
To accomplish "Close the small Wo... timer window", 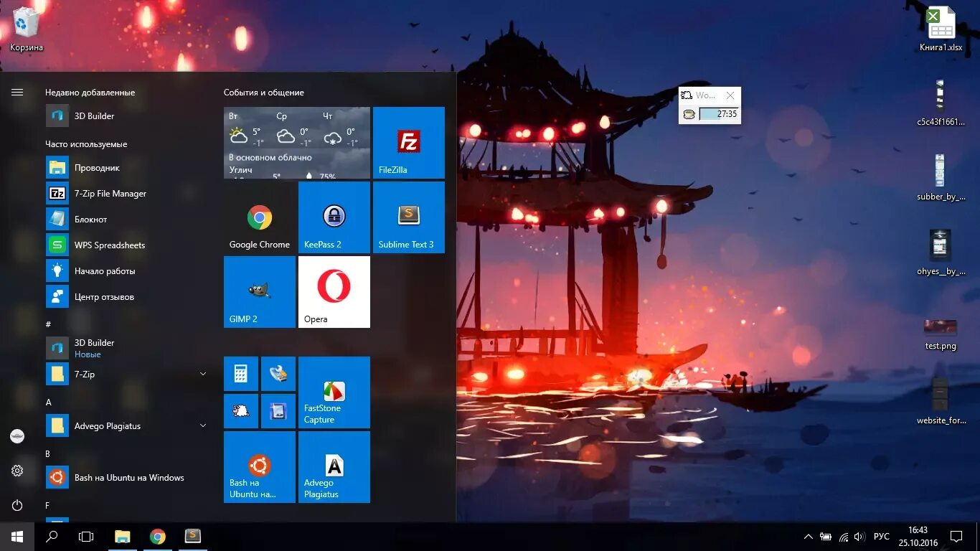I will 730,95.
